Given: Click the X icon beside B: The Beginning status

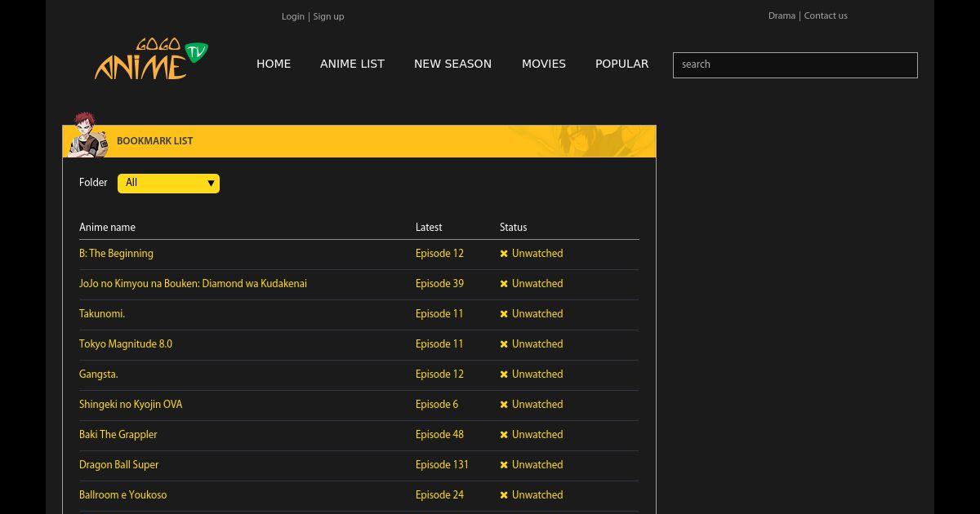Looking at the screenshot, I should click(x=504, y=254).
